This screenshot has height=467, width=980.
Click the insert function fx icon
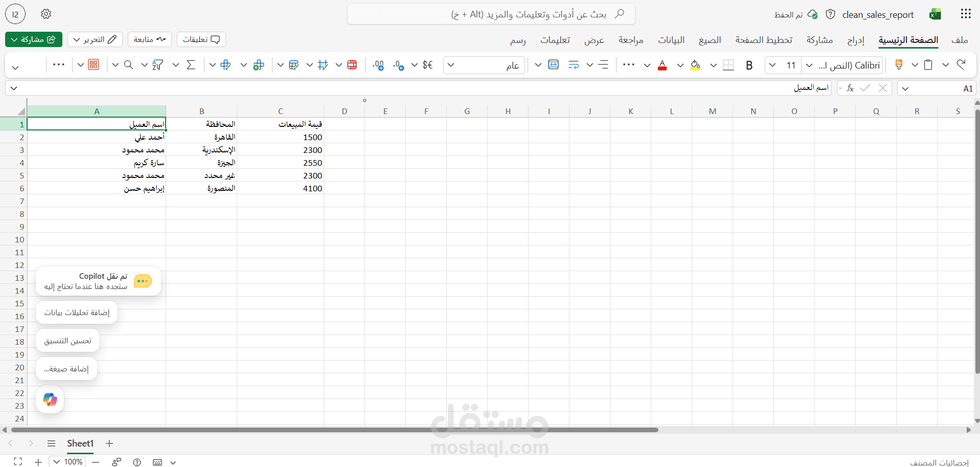tap(850, 88)
